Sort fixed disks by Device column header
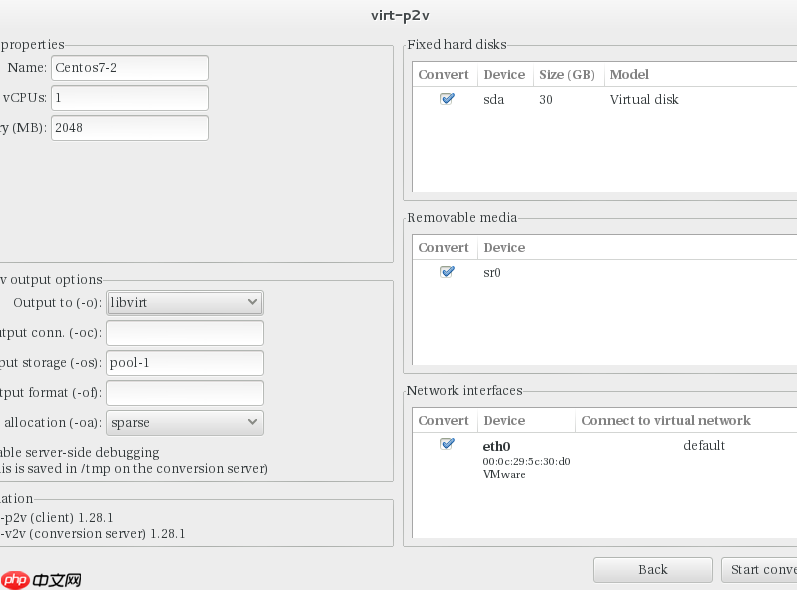The width and height of the screenshot is (797, 590). coord(505,75)
